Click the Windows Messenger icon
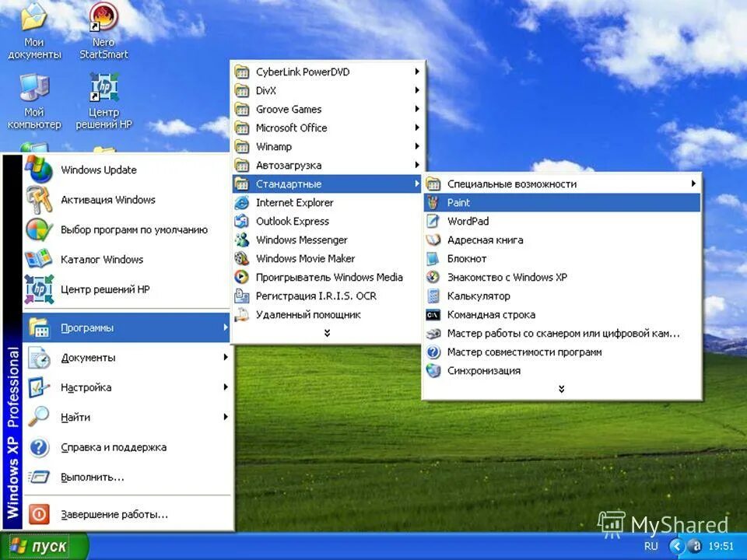This screenshot has height=560, width=747. 242,240
